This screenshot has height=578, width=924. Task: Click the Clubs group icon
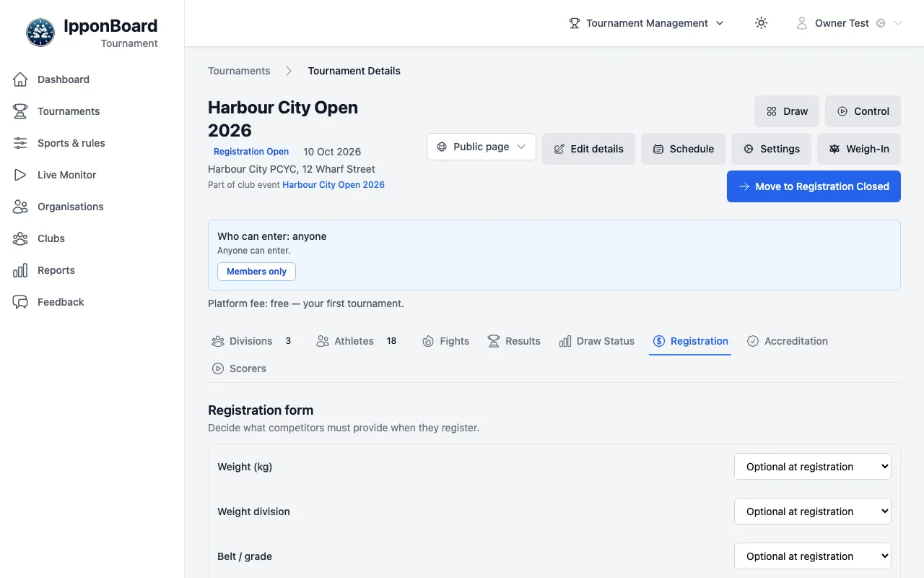pos(20,238)
